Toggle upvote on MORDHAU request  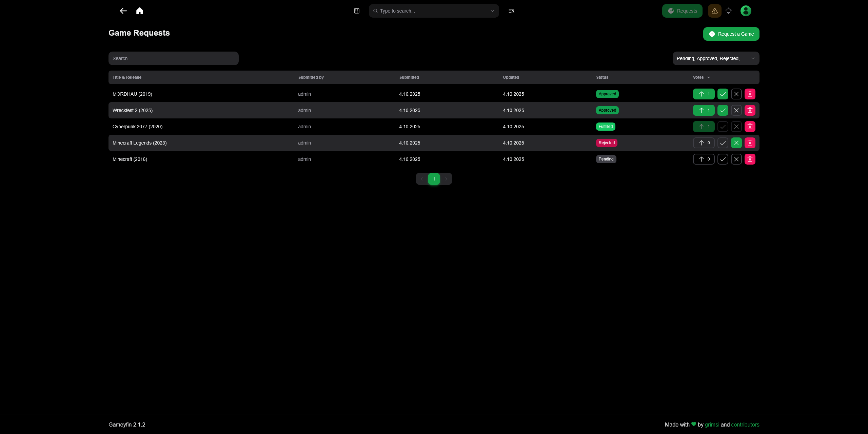(704, 94)
